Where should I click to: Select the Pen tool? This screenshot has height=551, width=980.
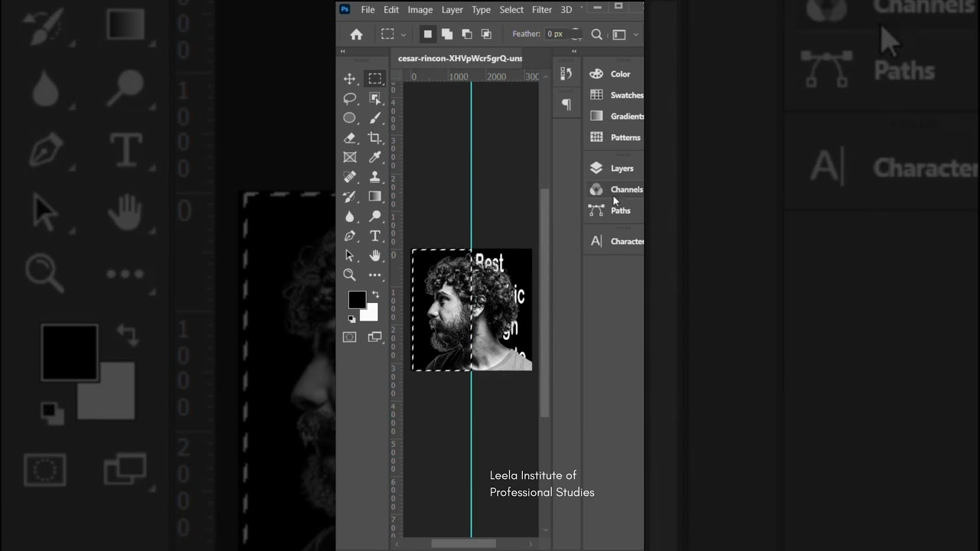(x=350, y=236)
